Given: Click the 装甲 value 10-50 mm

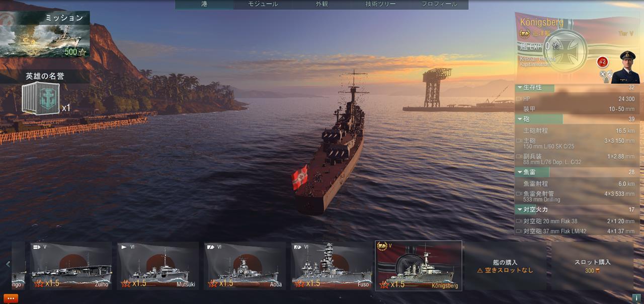Looking at the screenshot, I should pyautogui.click(x=622, y=109).
